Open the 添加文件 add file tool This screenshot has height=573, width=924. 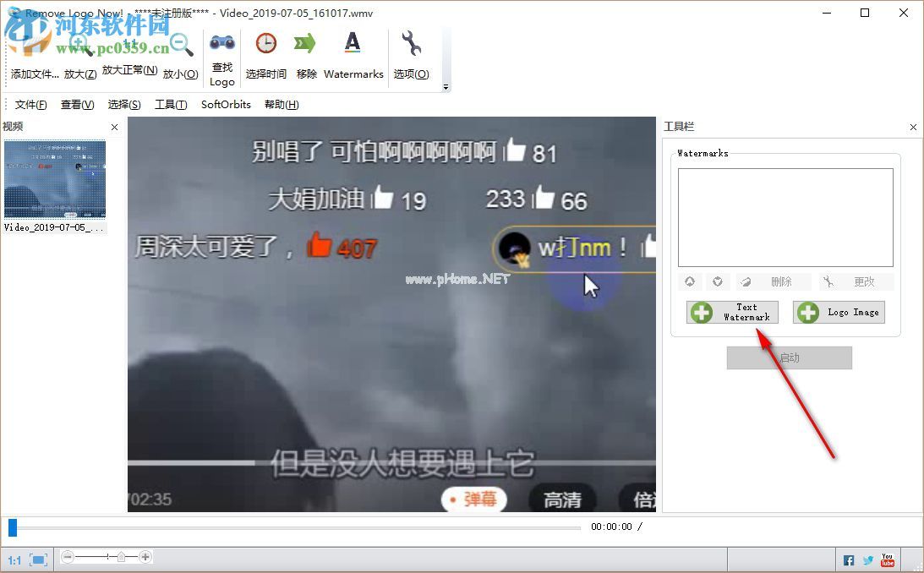pos(32,51)
